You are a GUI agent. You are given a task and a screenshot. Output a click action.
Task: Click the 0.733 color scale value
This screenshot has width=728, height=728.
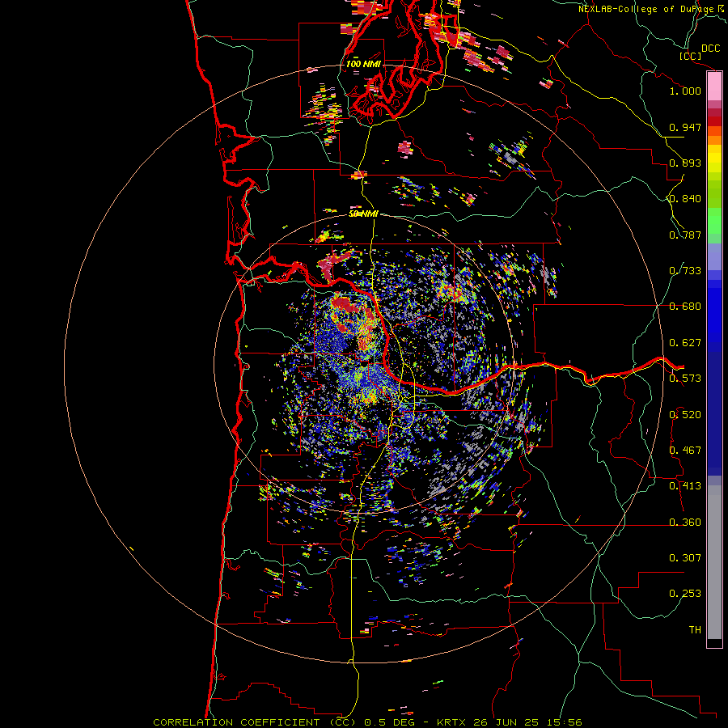coord(685,271)
